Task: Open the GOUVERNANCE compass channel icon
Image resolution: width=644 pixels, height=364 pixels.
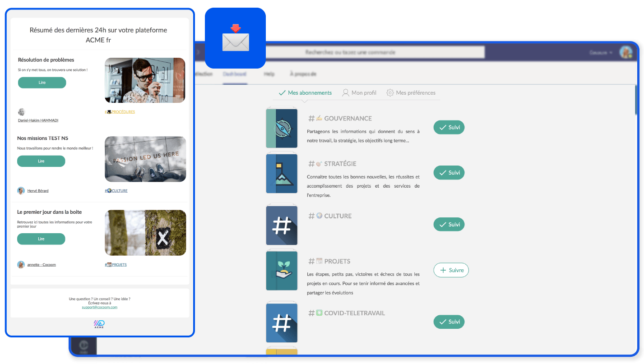Action: coord(282,128)
